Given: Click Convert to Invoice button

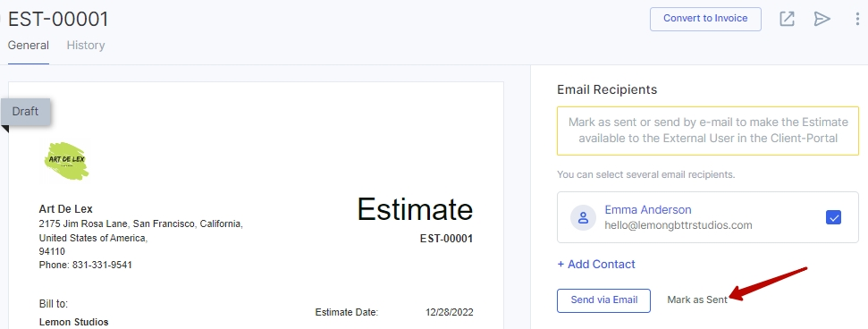Looking at the screenshot, I should pyautogui.click(x=705, y=19).
